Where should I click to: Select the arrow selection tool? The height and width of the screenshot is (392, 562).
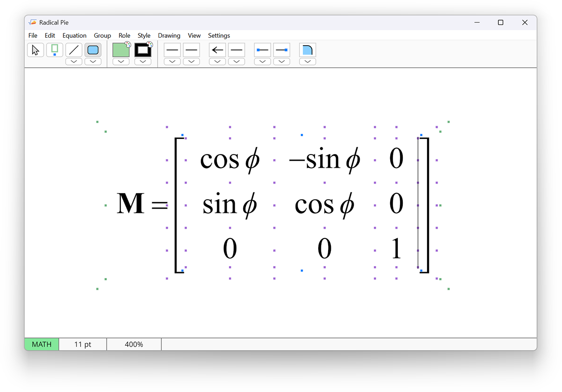(x=35, y=50)
